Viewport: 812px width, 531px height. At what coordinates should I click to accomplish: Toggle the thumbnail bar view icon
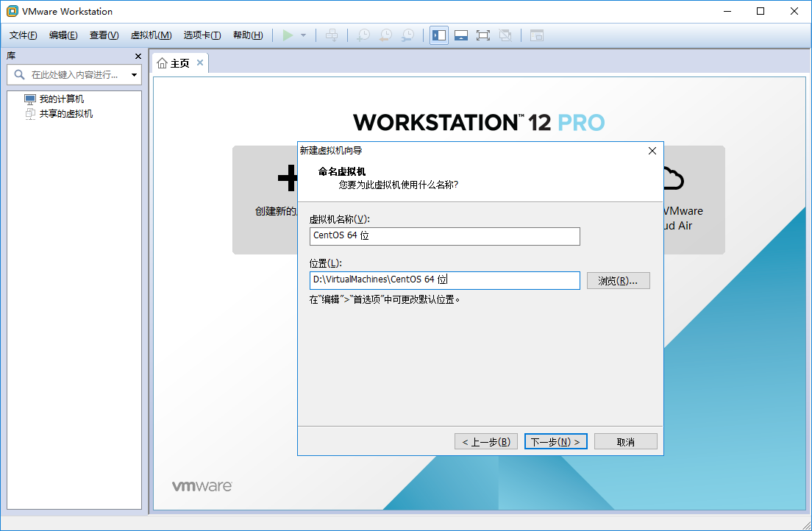click(x=461, y=35)
